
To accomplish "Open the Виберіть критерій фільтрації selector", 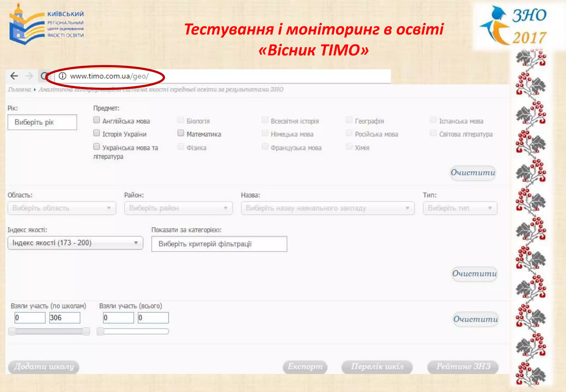I will pos(219,244).
